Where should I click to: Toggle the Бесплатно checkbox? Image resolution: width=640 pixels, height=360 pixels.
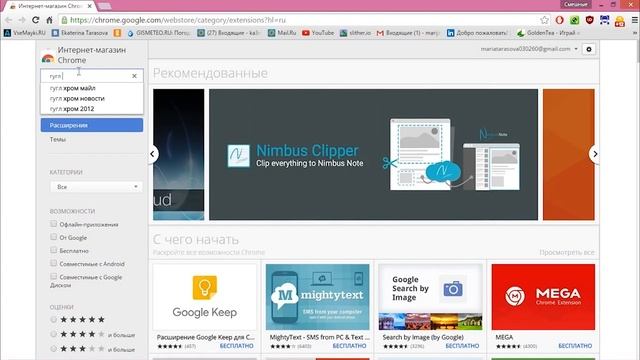(x=53, y=250)
